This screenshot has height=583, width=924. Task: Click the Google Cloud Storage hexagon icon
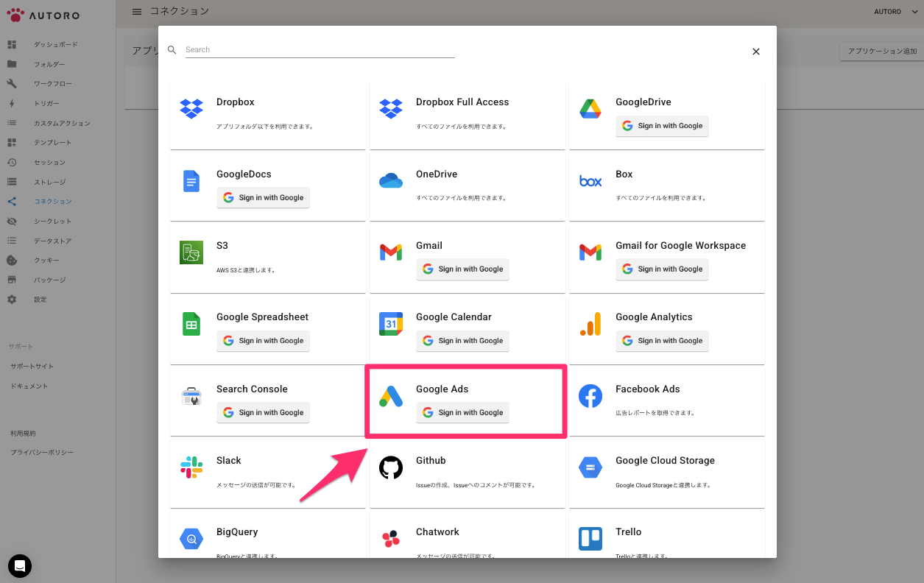tap(590, 467)
